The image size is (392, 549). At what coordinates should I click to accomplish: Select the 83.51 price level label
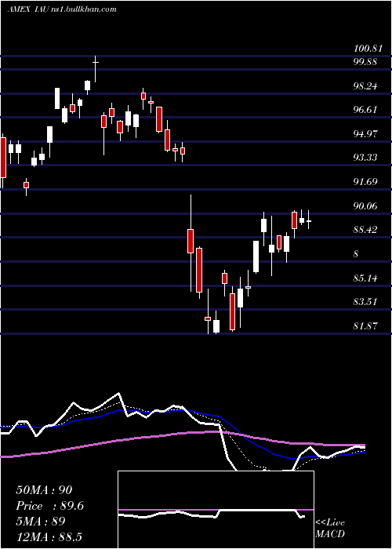(365, 302)
